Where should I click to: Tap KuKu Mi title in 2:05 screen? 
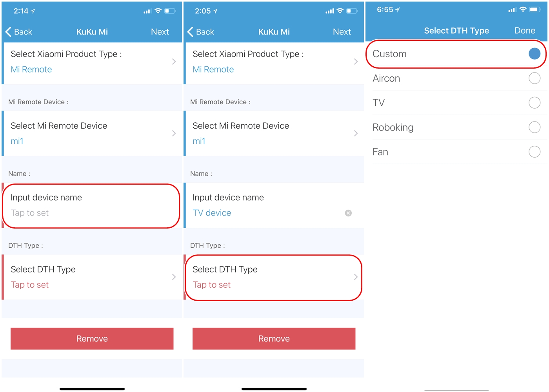pos(274,32)
